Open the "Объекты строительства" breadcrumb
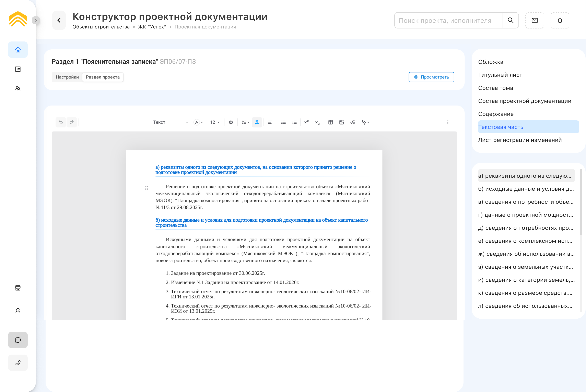The width and height of the screenshot is (586, 392). [101, 27]
